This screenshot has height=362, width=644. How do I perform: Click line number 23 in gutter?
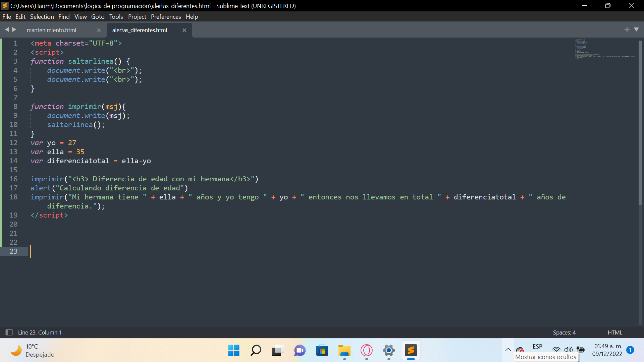[13, 251]
